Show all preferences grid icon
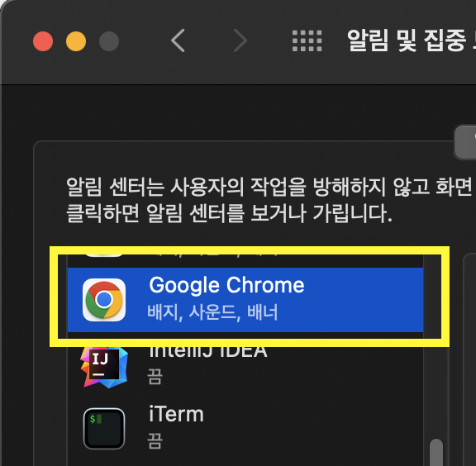 pos(307,40)
